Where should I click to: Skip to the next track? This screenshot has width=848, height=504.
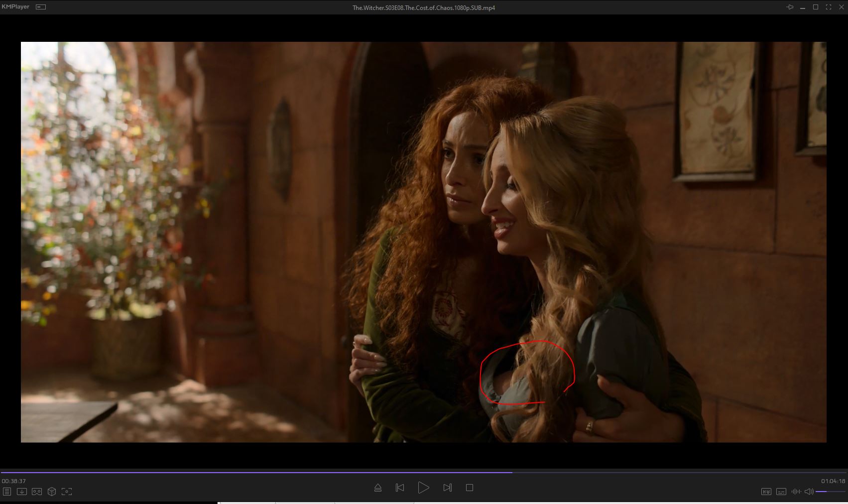pos(447,488)
